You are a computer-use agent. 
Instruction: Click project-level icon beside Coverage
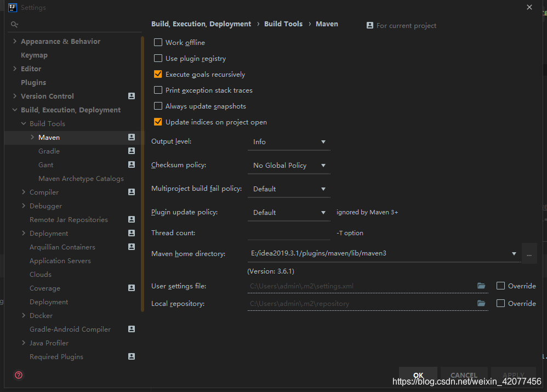pyautogui.click(x=132, y=288)
